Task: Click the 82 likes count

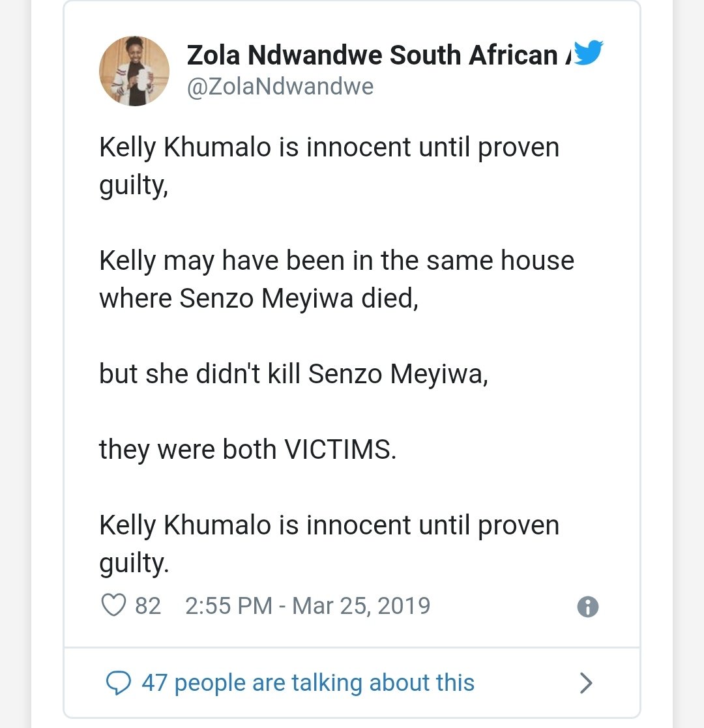Action: 147,606
